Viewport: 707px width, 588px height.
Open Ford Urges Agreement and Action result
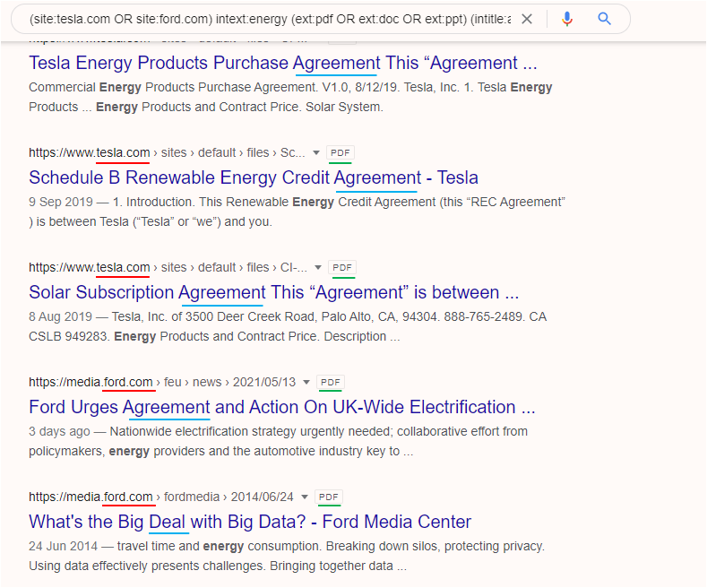(x=281, y=407)
